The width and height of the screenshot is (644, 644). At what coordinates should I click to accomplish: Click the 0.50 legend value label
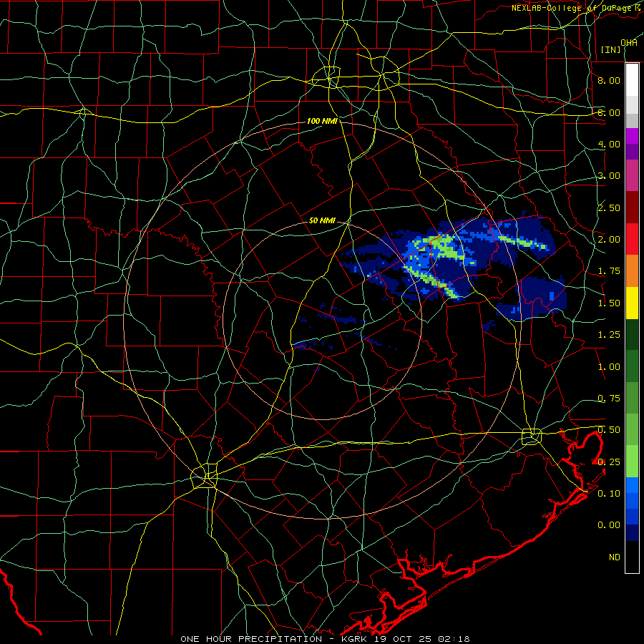(x=609, y=430)
